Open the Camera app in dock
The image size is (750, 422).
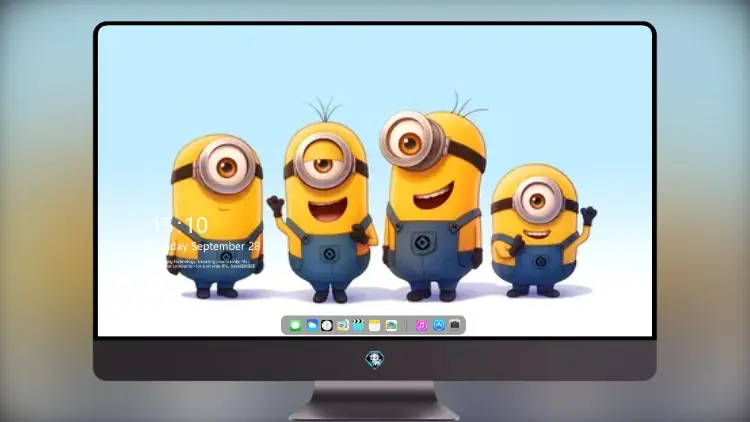[x=455, y=325]
